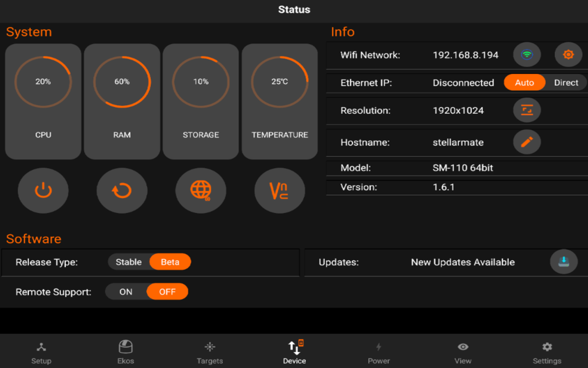Screen dimensions: 588x368
Task: Change screen resolution via its icon
Action: pos(527,110)
